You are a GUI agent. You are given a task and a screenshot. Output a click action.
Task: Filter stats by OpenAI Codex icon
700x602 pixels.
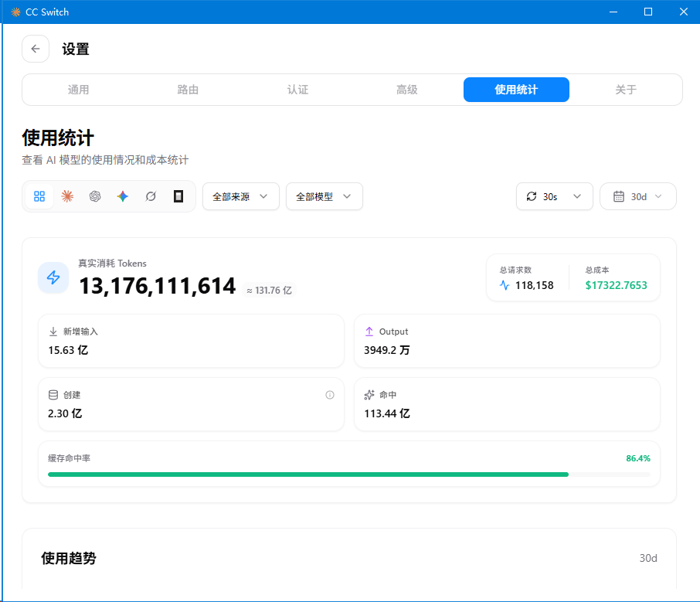tap(95, 196)
